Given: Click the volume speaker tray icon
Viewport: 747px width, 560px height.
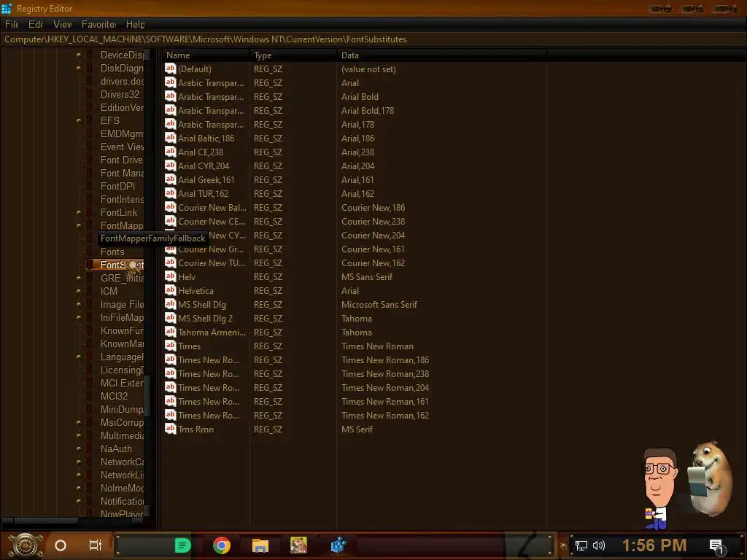Looking at the screenshot, I should point(598,545).
